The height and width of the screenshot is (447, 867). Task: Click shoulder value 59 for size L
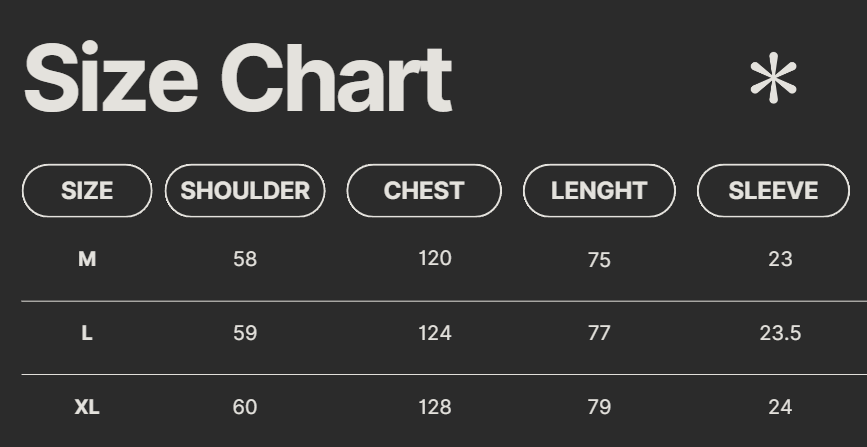click(x=245, y=333)
